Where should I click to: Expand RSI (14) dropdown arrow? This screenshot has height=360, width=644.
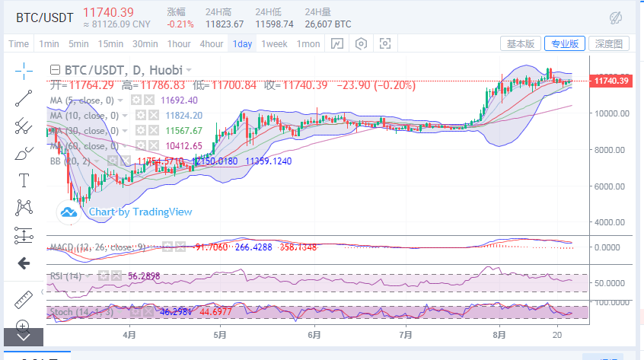tap(88, 276)
